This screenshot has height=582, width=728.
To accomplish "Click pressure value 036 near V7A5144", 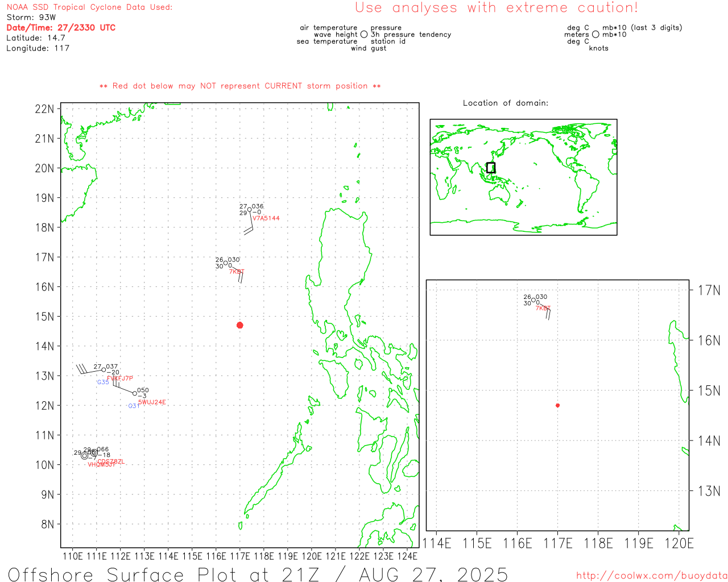I will tap(258, 206).
